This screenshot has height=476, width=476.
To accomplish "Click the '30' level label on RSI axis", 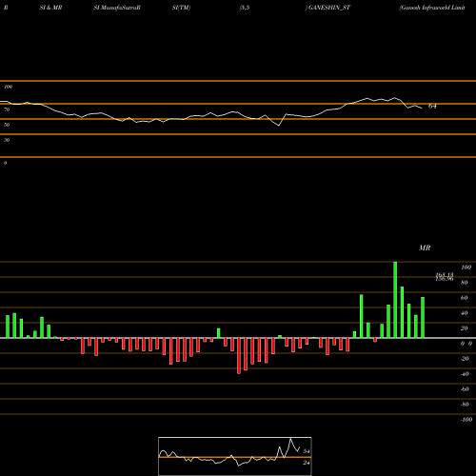I will tap(7, 140).
